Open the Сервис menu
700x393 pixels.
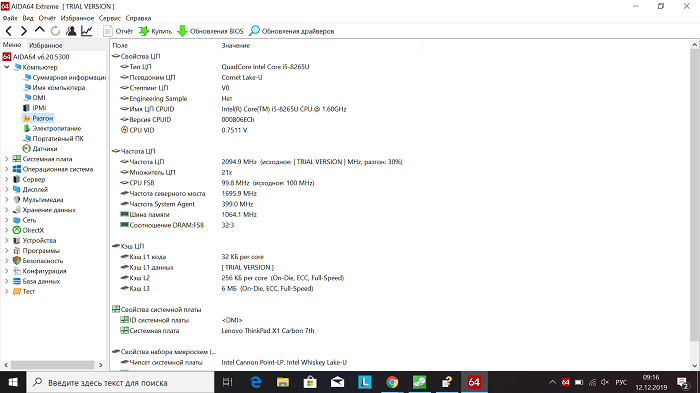(110, 18)
